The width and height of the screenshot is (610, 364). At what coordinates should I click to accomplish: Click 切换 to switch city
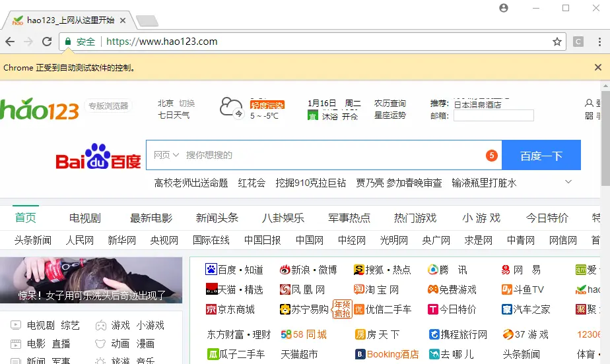pyautogui.click(x=187, y=104)
